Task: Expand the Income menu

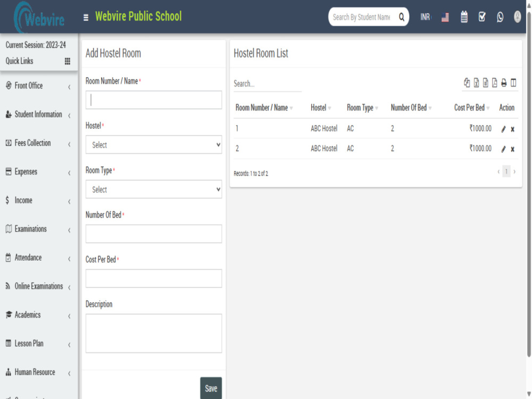Action: pos(39,200)
